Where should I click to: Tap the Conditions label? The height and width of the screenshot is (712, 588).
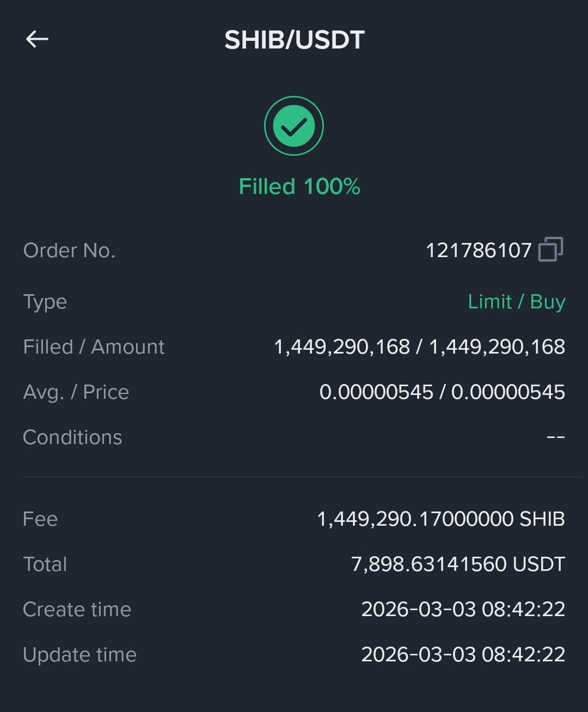[x=72, y=437]
